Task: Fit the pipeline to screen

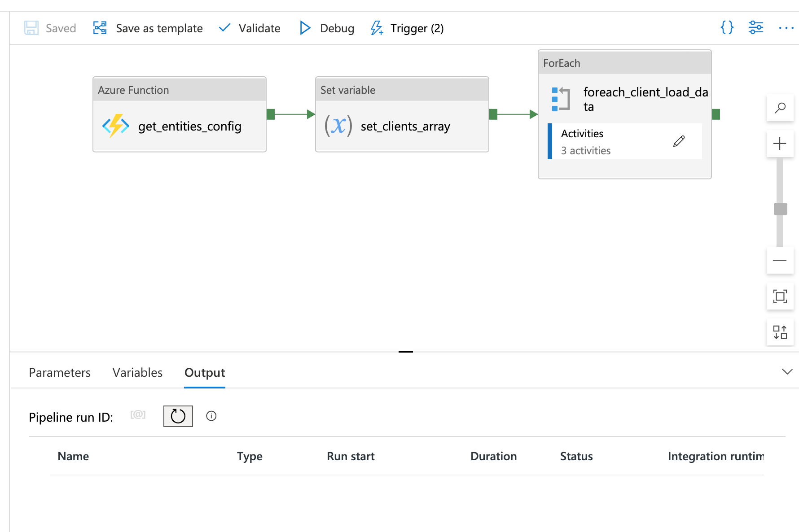Action: click(x=780, y=297)
